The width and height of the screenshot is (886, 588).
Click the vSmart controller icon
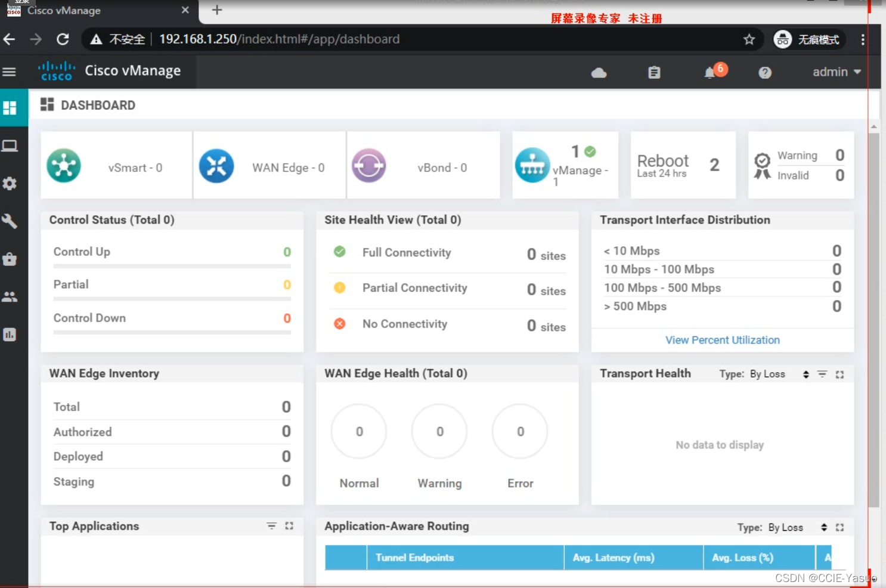[x=64, y=166]
